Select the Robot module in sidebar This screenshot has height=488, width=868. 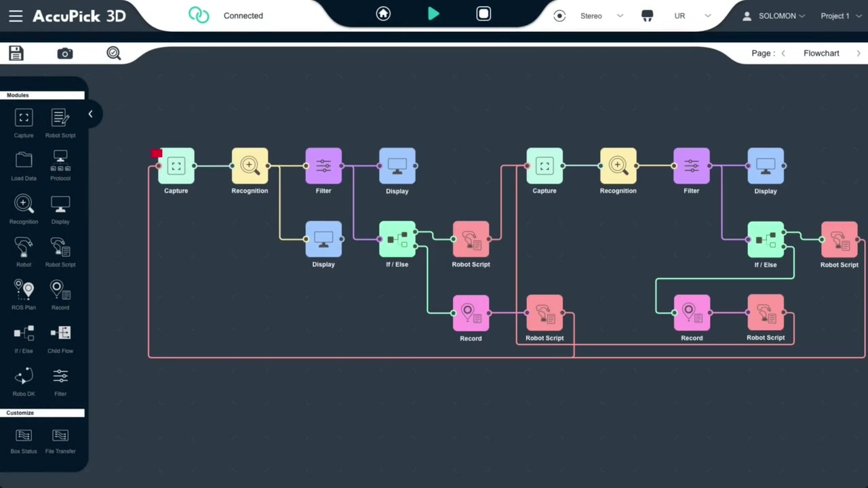click(24, 252)
